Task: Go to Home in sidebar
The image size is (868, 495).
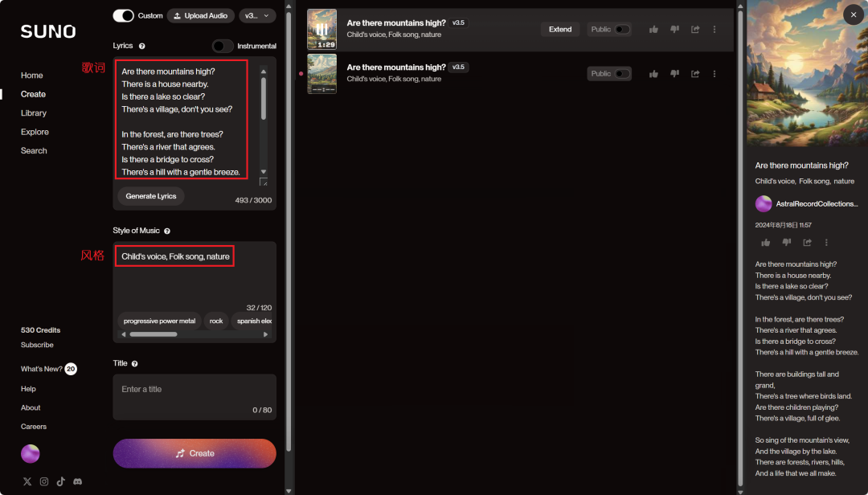Action: pos(32,76)
